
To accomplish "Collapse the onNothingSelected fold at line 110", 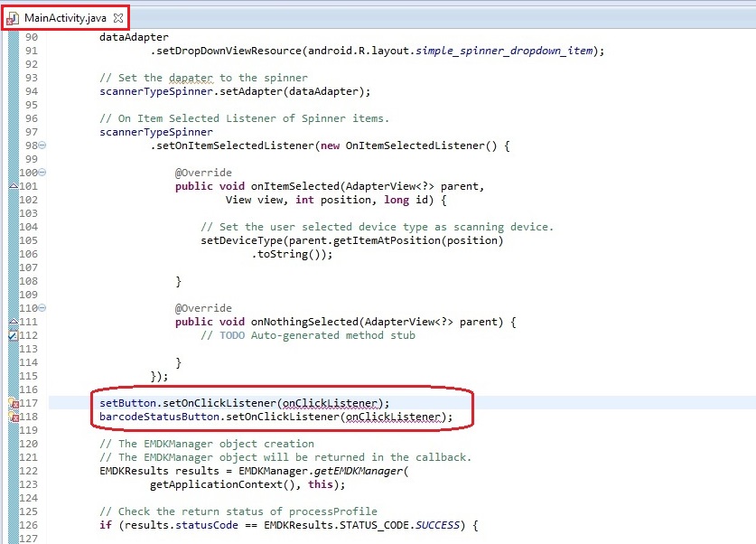I will 42,308.
